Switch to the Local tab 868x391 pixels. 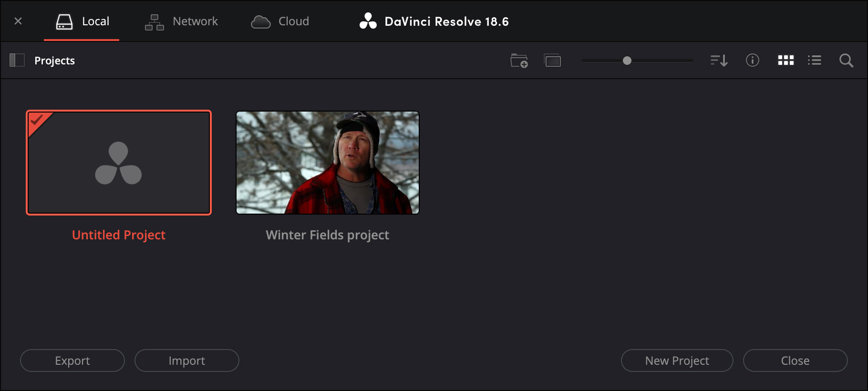coord(82,21)
